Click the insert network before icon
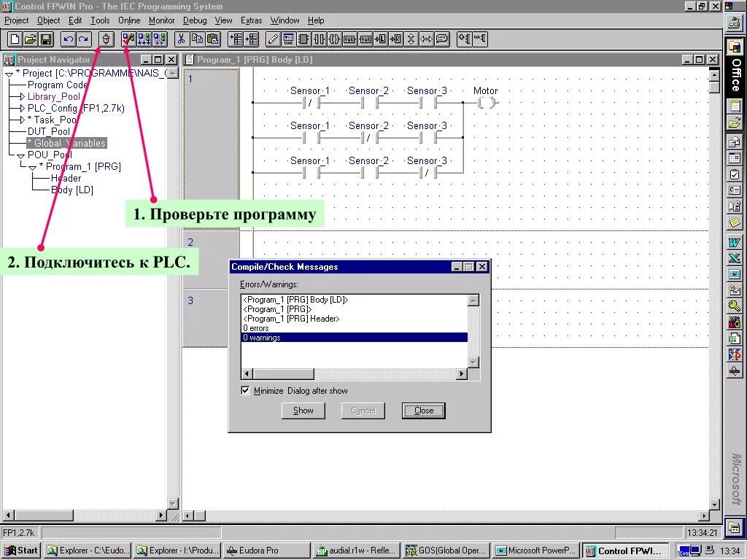The image size is (747, 560). (x=236, y=39)
